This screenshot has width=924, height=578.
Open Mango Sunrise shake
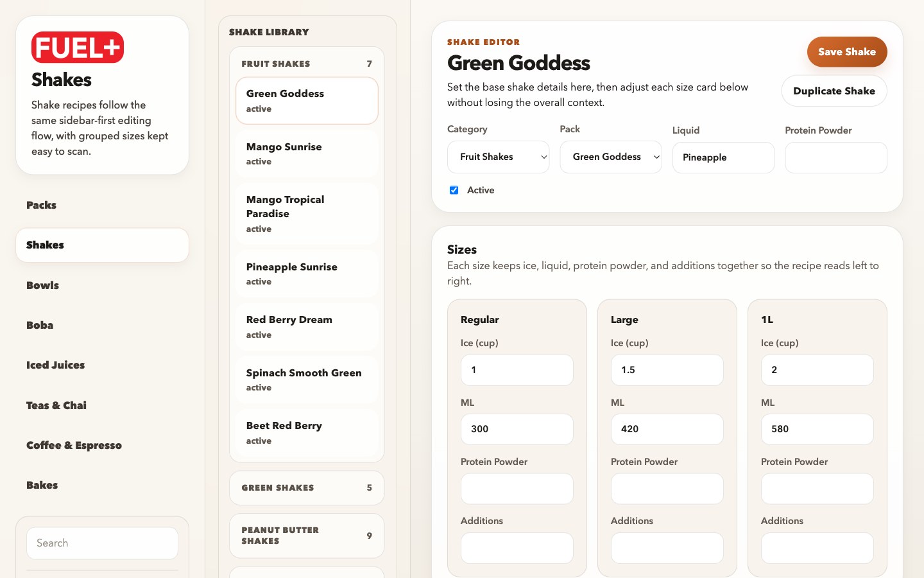[307, 153]
